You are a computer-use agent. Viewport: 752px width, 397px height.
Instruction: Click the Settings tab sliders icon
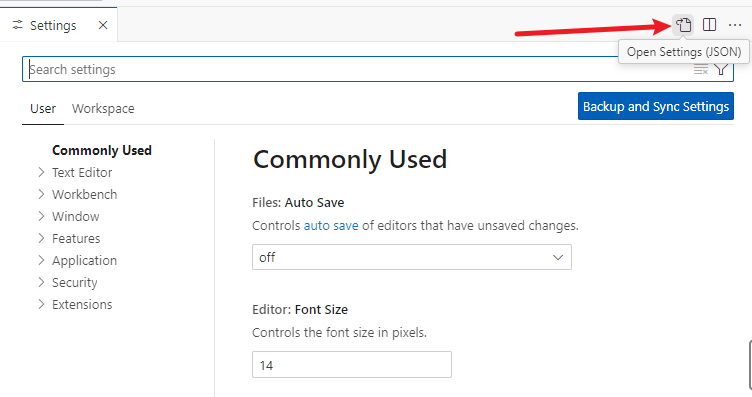17,25
